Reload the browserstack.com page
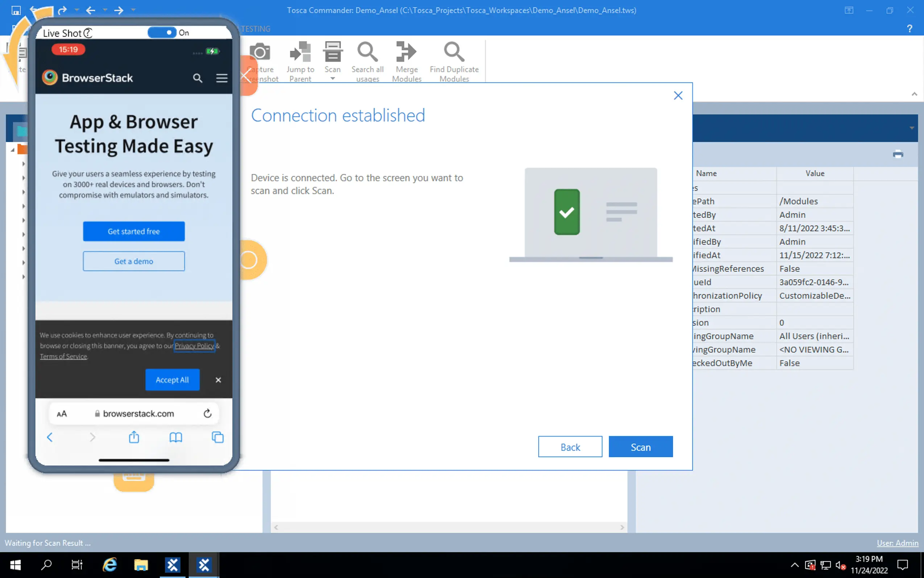Image resolution: width=924 pixels, height=578 pixels. tap(207, 413)
